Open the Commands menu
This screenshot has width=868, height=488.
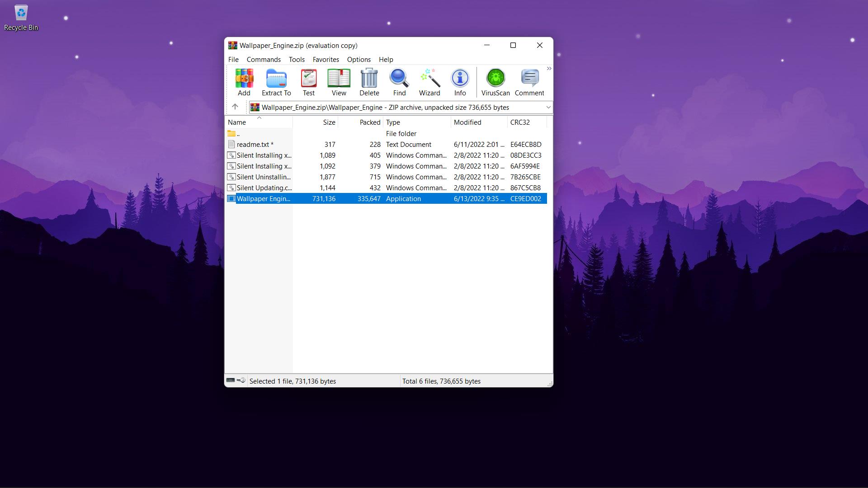pyautogui.click(x=264, y=60)
